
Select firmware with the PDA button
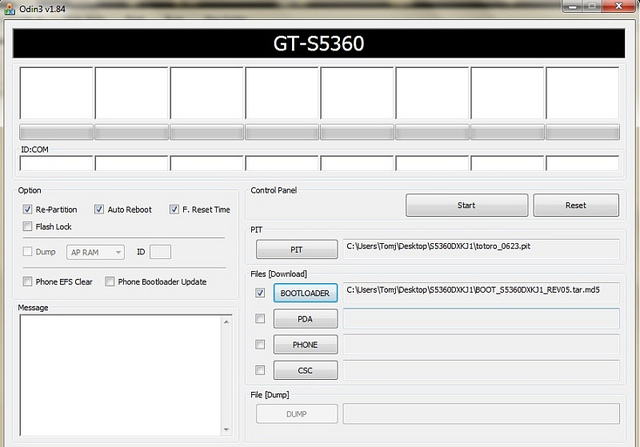(x=305, y=319)
